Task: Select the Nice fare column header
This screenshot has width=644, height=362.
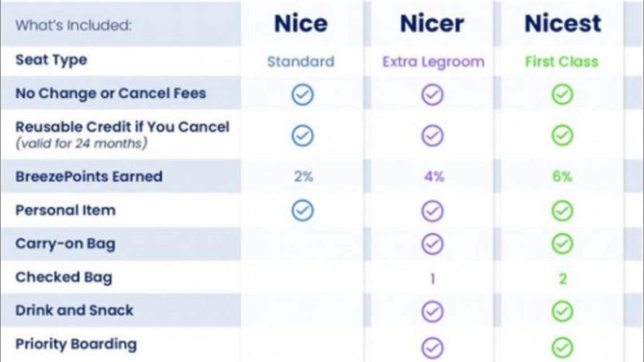Action: click(301, 23)
